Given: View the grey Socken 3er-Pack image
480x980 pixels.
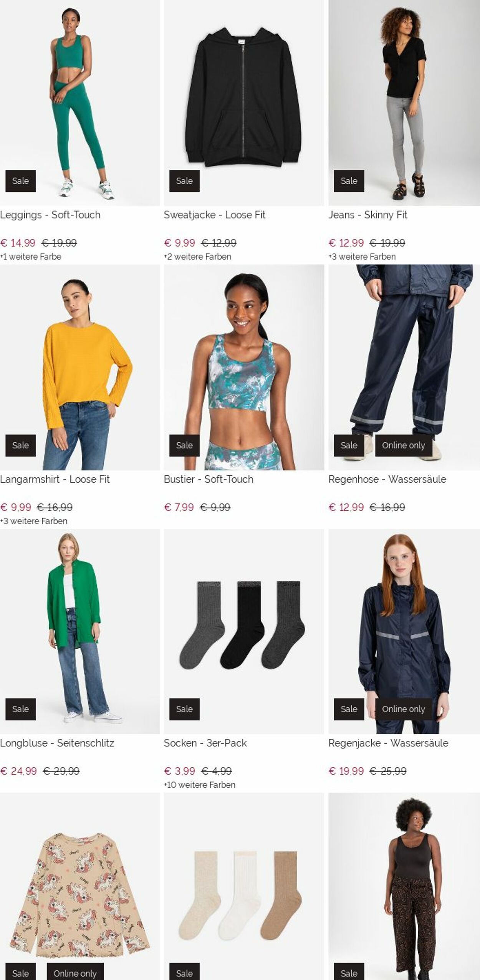Looking at the screenshot, I should [244, 631].
